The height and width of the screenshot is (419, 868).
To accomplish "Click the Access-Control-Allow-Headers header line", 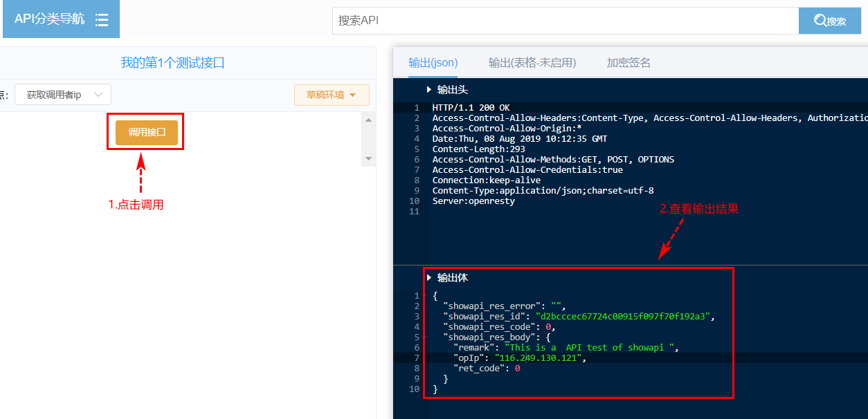I will [650, 118].
